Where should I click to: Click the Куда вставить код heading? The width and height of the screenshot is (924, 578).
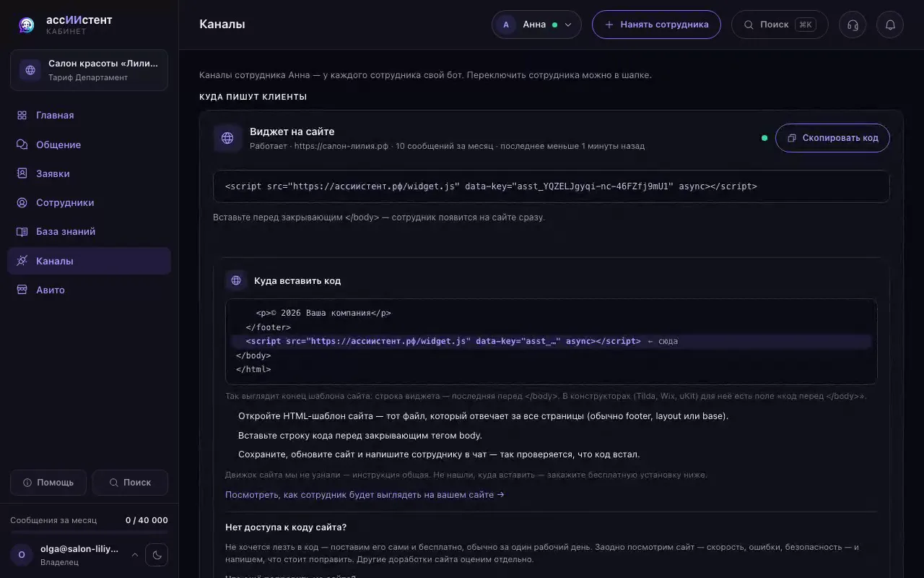[297, 280]
